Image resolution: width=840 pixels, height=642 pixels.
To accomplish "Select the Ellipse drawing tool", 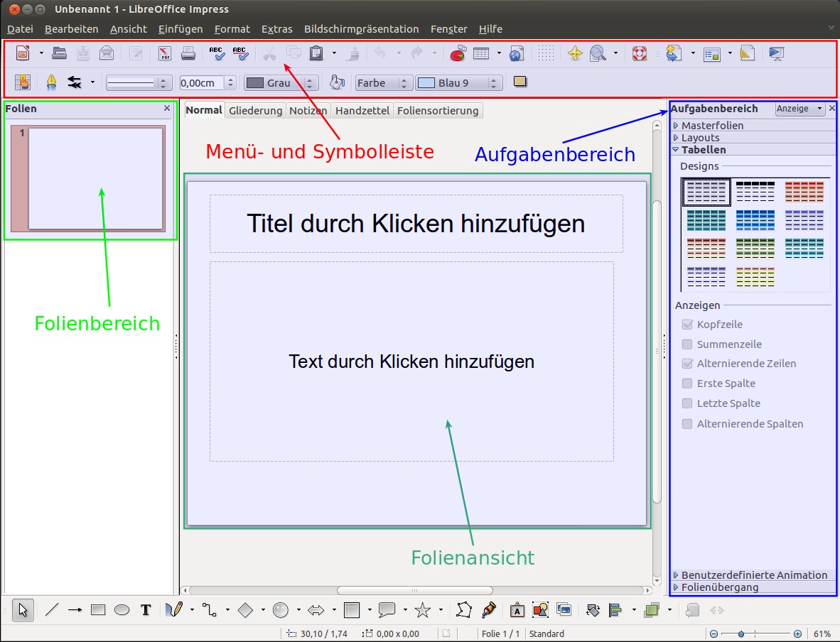I will [122, 610].
